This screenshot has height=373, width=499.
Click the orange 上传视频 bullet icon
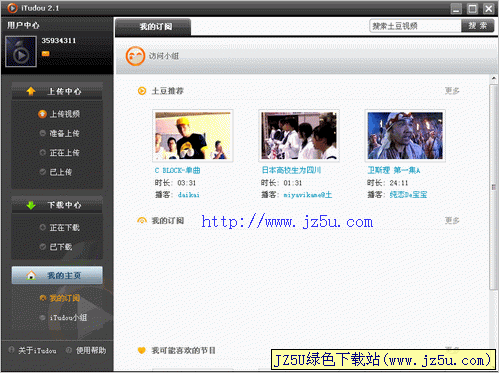point(42,114)
